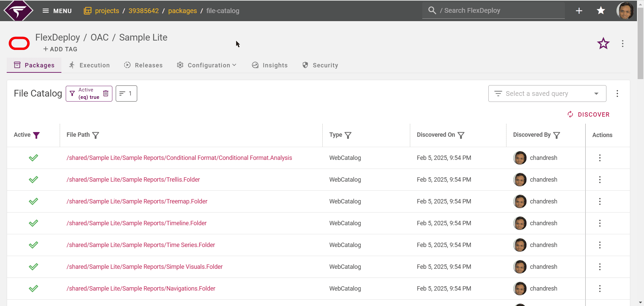Click the DISCOVER button

(588, 115)
